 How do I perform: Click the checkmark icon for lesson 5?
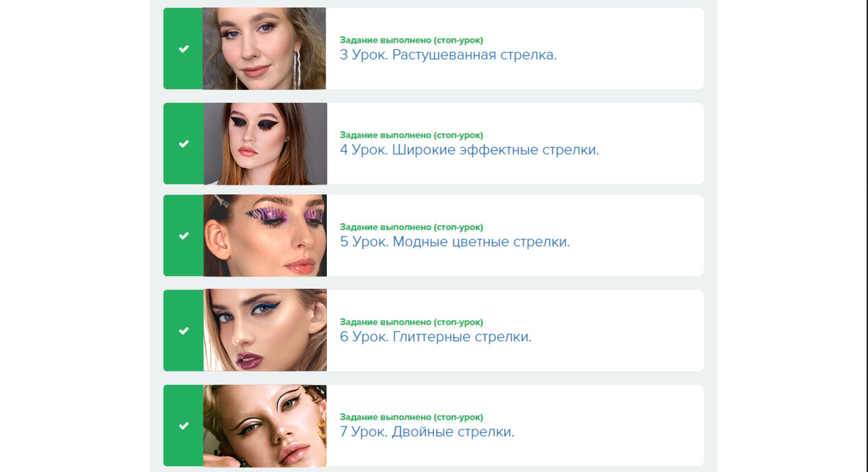184,235
